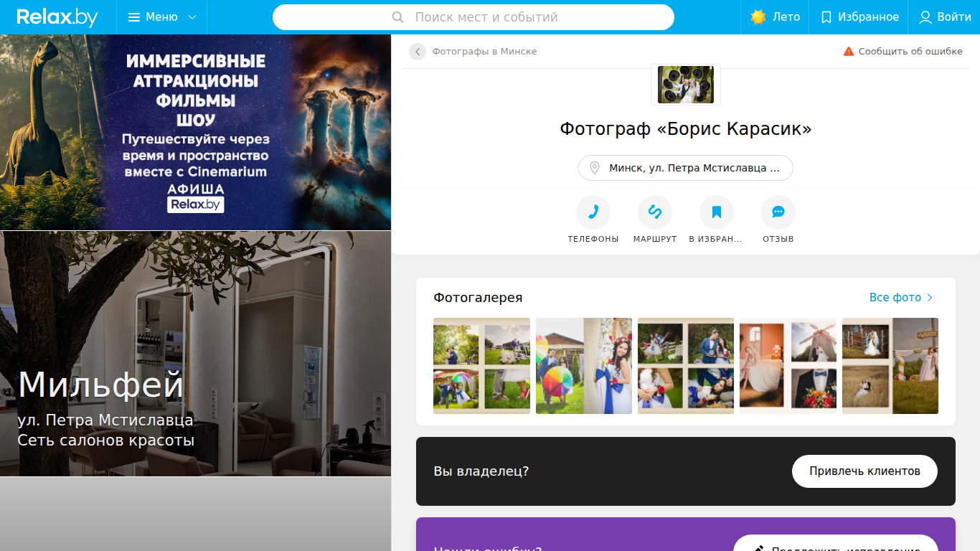This screenshot has height=551, width=980.
Task: Expand the Меню dropdown
Action: (x=162, y=17)
